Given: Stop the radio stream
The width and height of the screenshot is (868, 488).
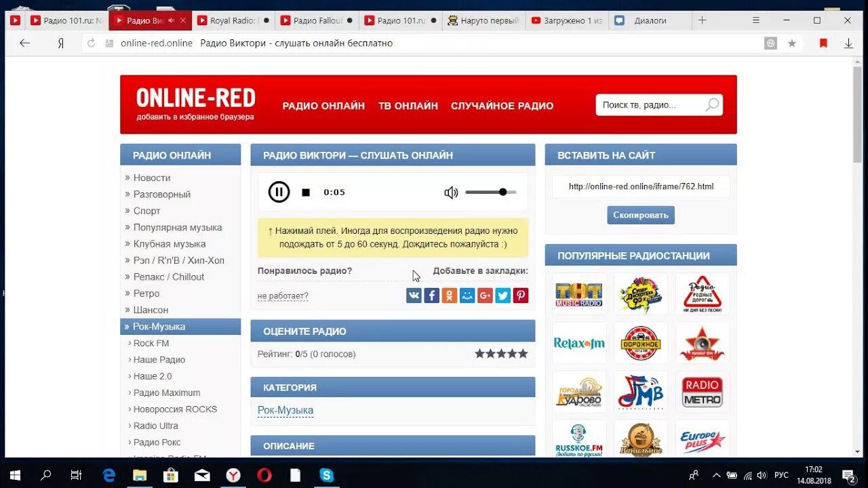Looking at the screenshot, I should coord(306,192).
